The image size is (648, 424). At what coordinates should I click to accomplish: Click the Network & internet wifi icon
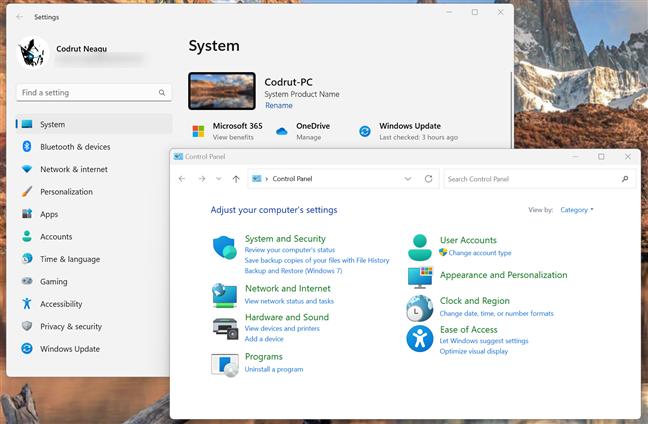click(x=27, y=169)
